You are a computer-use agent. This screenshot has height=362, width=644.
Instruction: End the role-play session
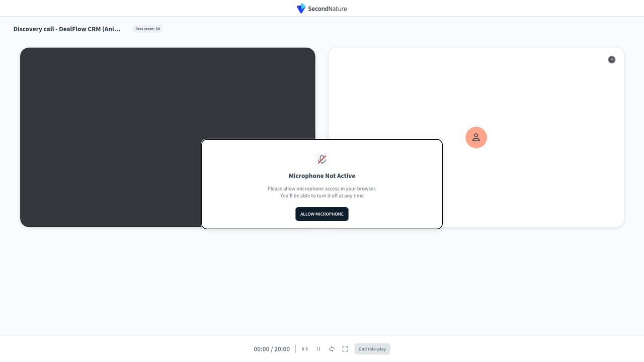[372, 349]
